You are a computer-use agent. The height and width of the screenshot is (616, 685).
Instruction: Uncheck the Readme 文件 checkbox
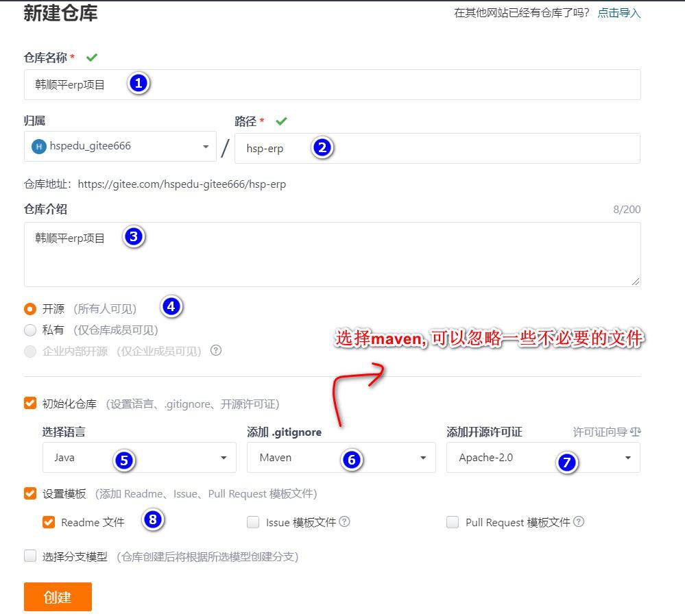click(49, 522)
